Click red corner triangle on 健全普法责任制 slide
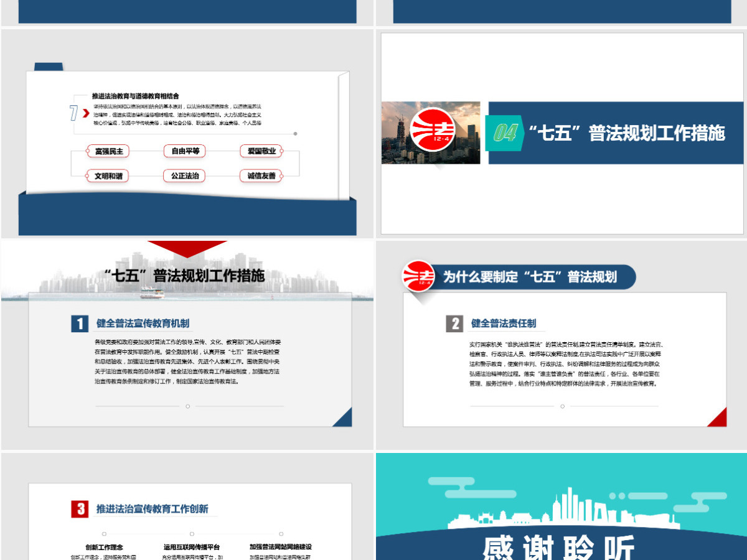 [x=717, y=417]
